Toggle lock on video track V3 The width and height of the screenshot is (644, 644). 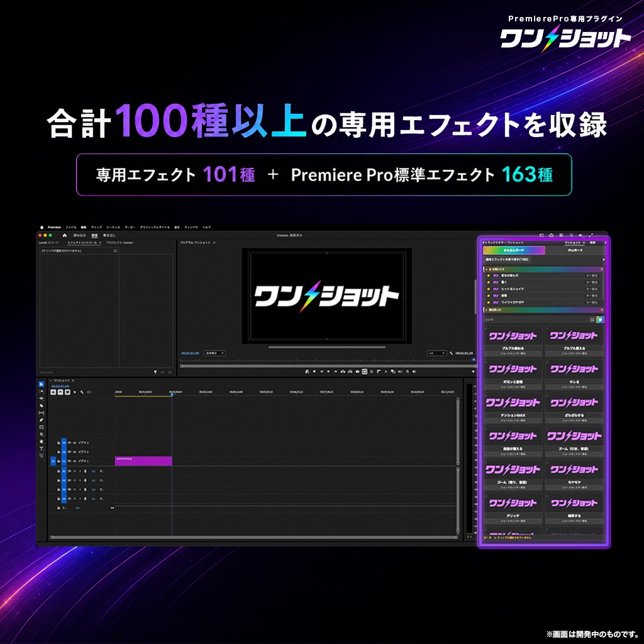(58, 443)
